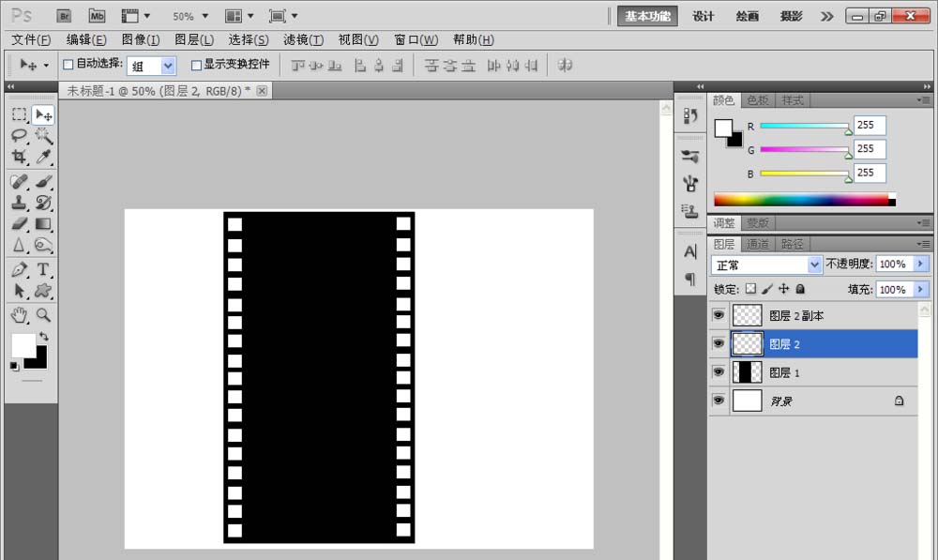Tick the 显示变换控件 checkbox
This screenshot has height=560, width=938.
(x=196, y=65)
